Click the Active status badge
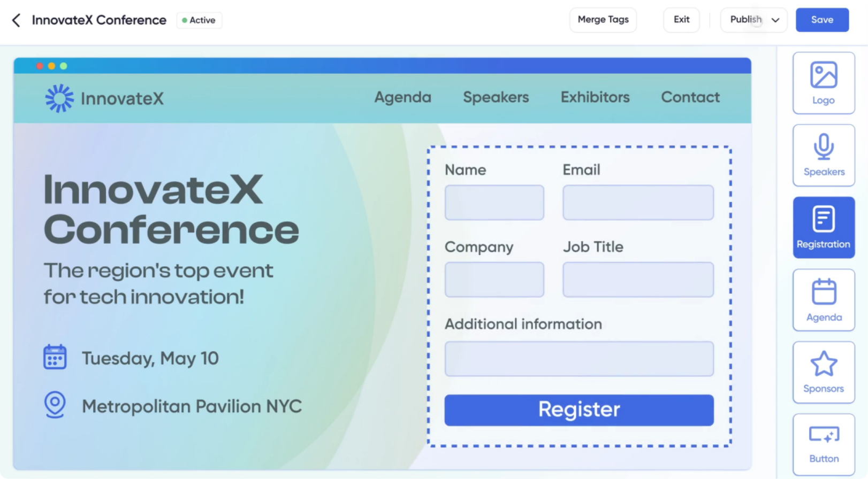The image size is (868, 479). point(199,20)
